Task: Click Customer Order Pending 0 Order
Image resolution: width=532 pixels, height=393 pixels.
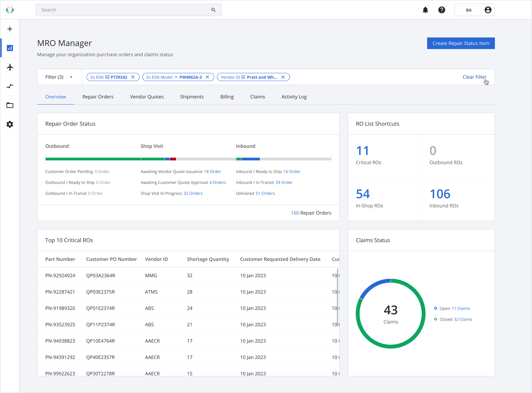Action: (x=77, y=171)
